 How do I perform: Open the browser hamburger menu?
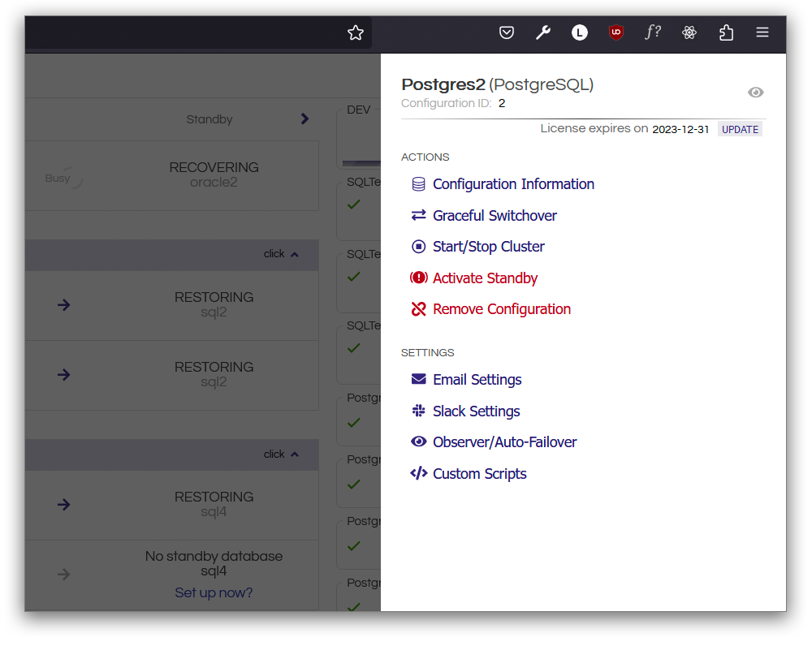[x=762, y=32]
